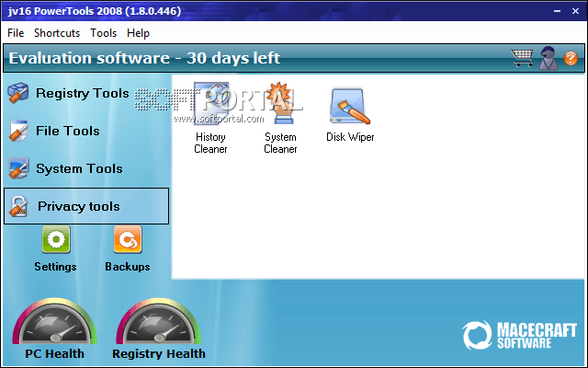The width and height of the screenshot is (588, 368).
Task: Click the support person icon
Action: (548, 58)
